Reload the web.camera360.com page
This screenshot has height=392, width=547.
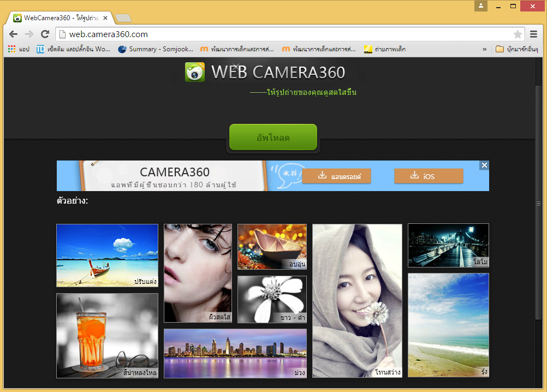(x=45, y=34)
